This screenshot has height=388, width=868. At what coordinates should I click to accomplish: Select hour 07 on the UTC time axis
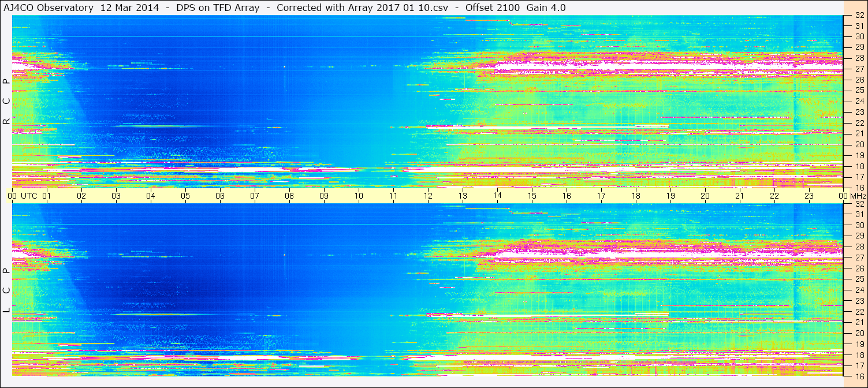pyautogui.click(x=255, y=196)
